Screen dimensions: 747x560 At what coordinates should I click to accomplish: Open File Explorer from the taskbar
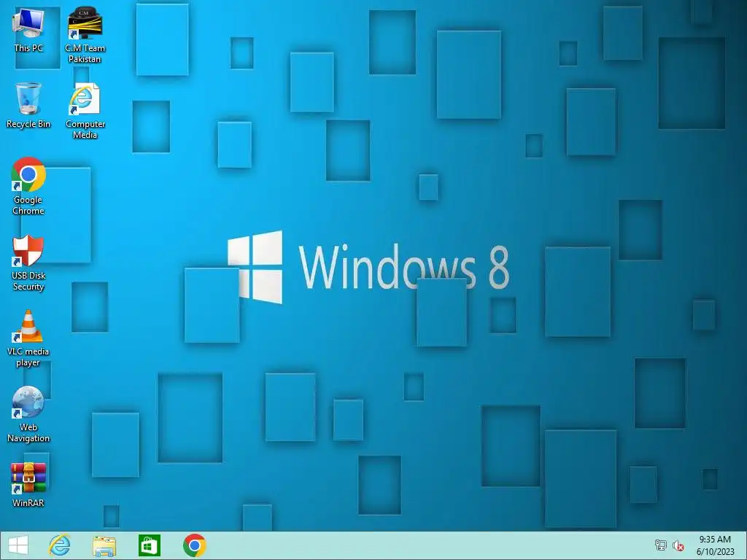pos(104,545)
